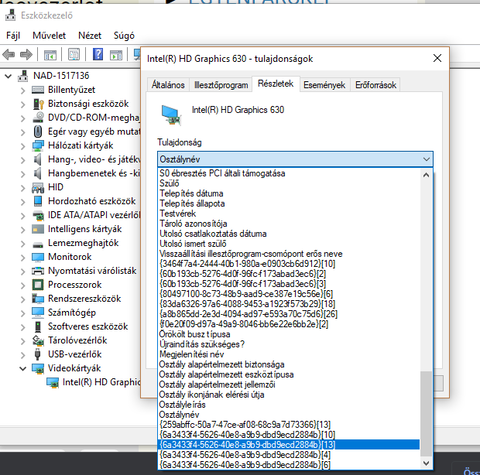Open the Nézet menu
This screenshot has width=480, height=475.
[x=90, y=35]
